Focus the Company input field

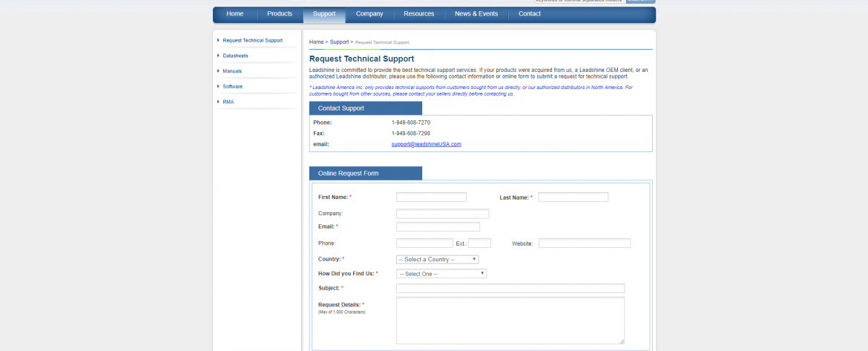point(443,214)
